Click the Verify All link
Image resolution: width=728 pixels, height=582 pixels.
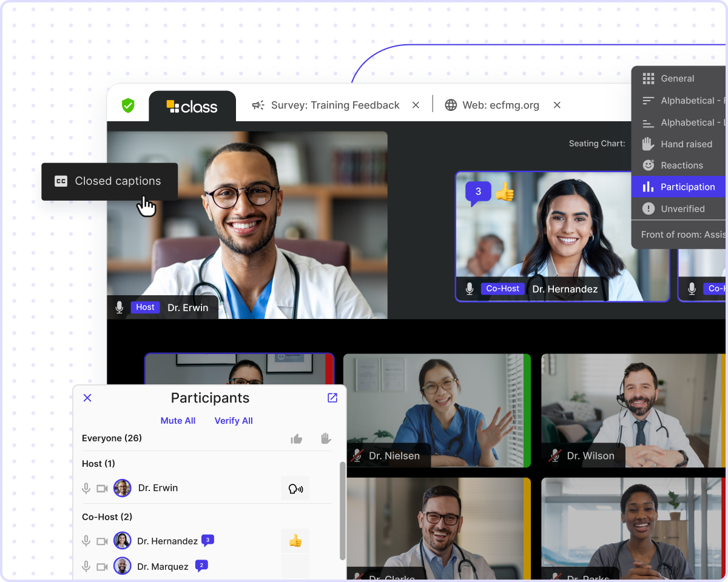pyautogui.click(x=234, y=421)
